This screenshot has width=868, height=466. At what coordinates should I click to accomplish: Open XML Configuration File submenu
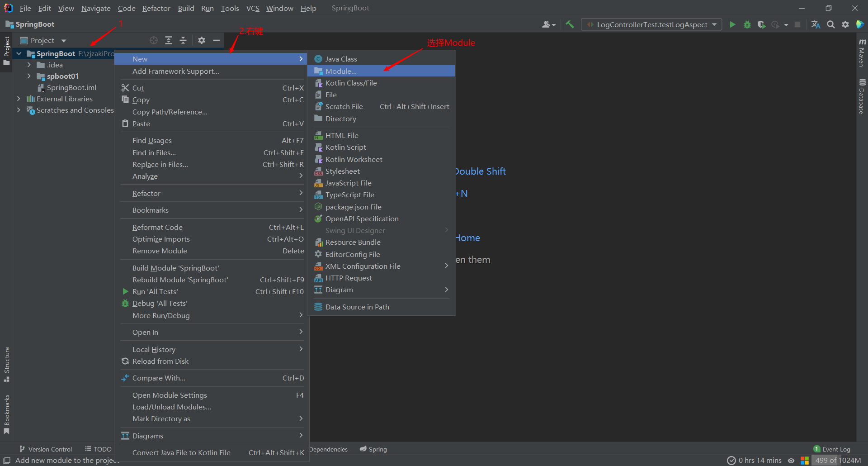[381, 266]
